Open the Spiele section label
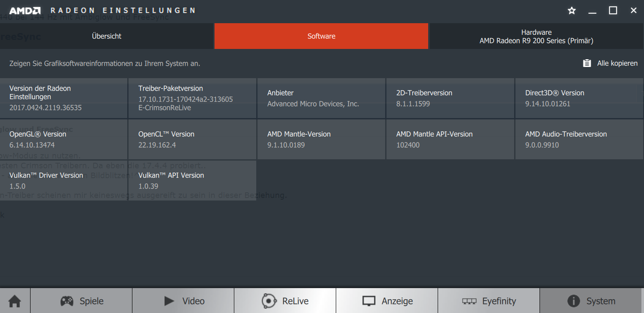Screen dimensions: 644x313 [92, 301]
